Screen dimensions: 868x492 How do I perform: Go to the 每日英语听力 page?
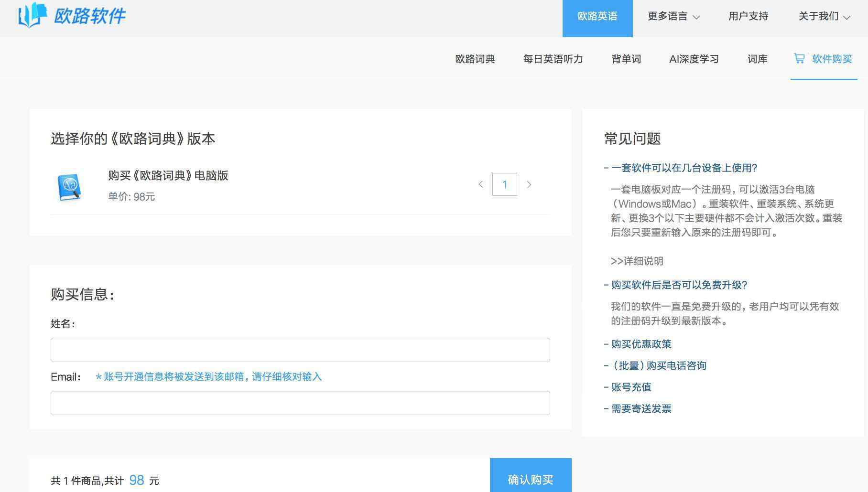[553, 59]
